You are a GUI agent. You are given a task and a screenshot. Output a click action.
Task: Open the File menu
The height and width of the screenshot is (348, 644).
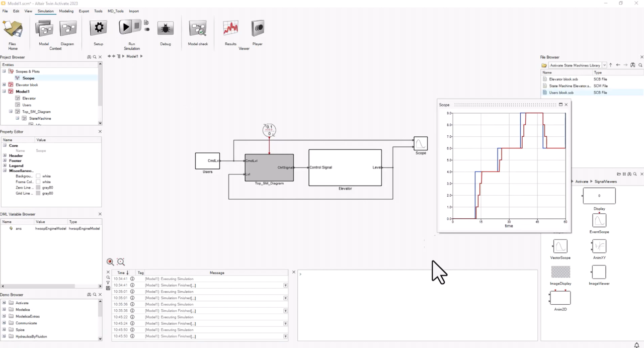tap(5, 11)
